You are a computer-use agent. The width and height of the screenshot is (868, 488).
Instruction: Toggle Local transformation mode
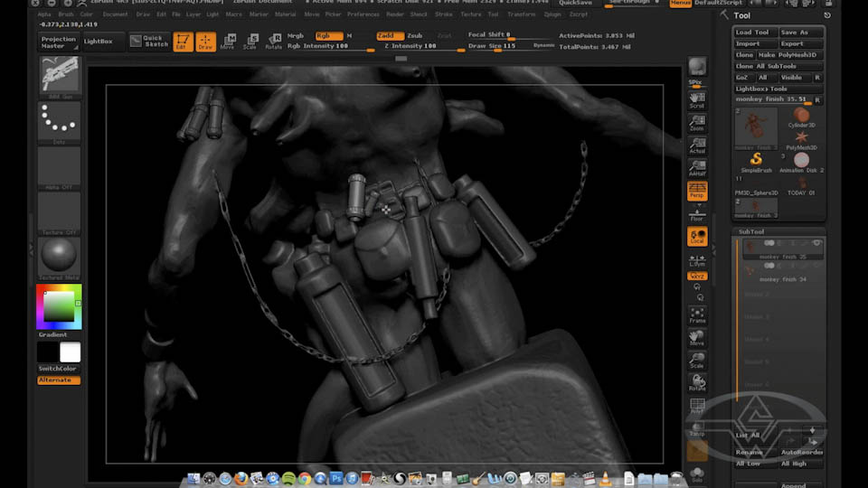[x=697, y=237]
